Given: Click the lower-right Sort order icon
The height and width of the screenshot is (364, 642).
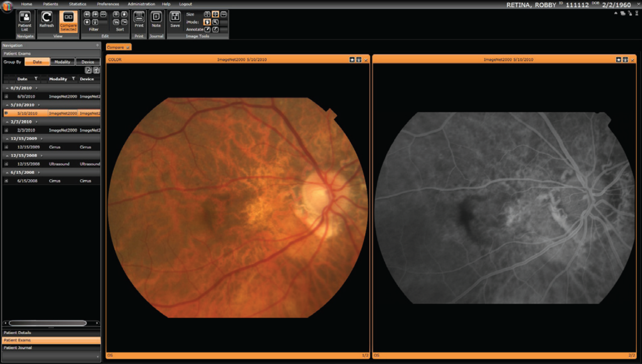Looking at the screenshot, I should 124,22.
